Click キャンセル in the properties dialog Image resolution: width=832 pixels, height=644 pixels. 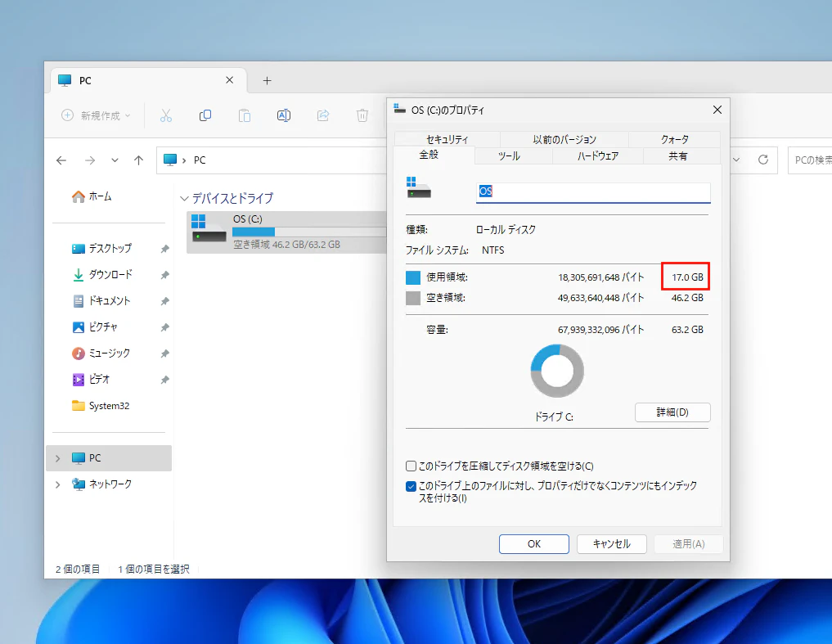(612, 544)
